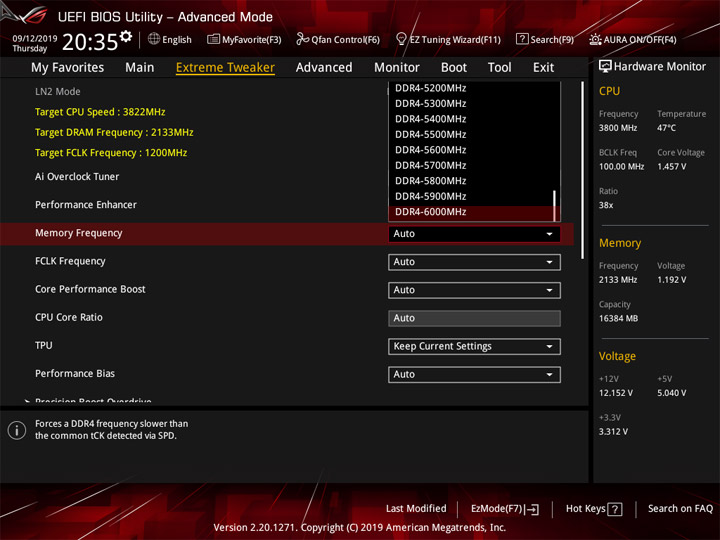Viewport: 720px width, 540px height.
Task: Select DDR4-5300MHz option
Action: [x=471, y=104]
